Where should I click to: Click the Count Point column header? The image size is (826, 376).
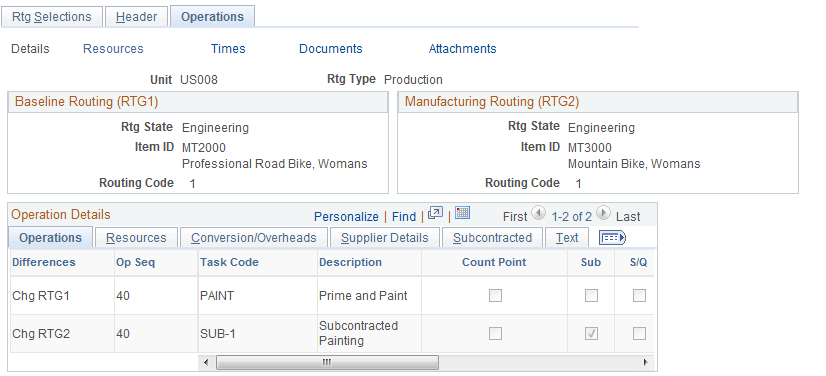494,262
